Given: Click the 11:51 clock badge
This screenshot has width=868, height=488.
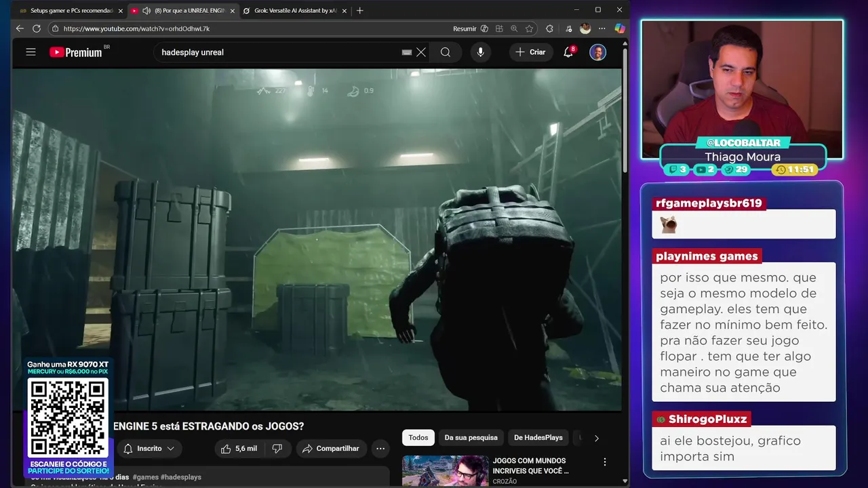Looking at the screenshot, I should pos(795,169).
